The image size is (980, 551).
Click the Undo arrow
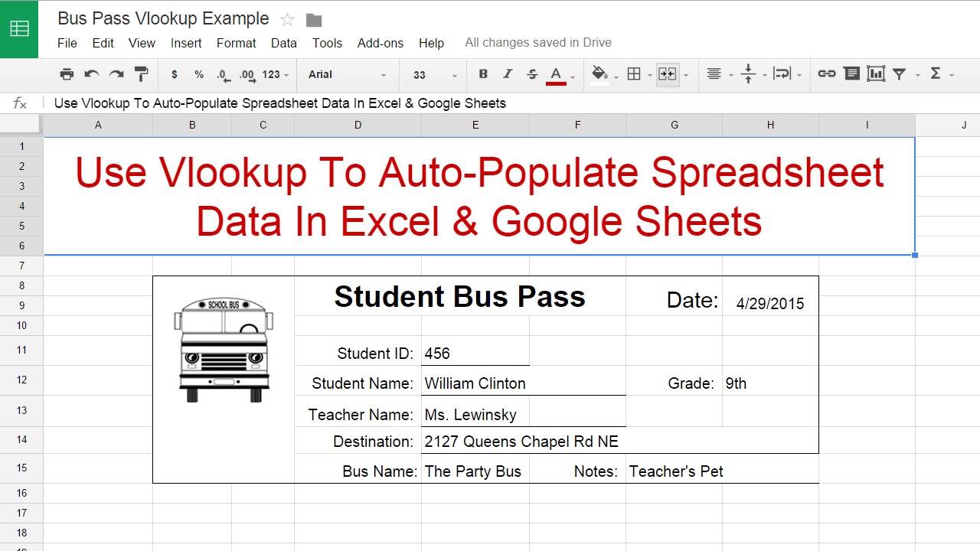(x=92, y=74)
